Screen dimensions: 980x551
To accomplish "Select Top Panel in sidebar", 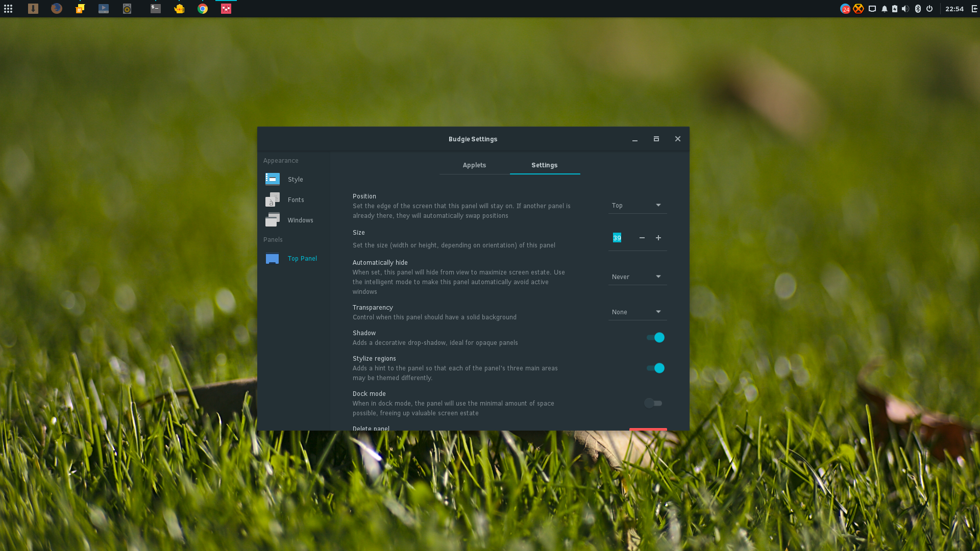I will point(293,258).
